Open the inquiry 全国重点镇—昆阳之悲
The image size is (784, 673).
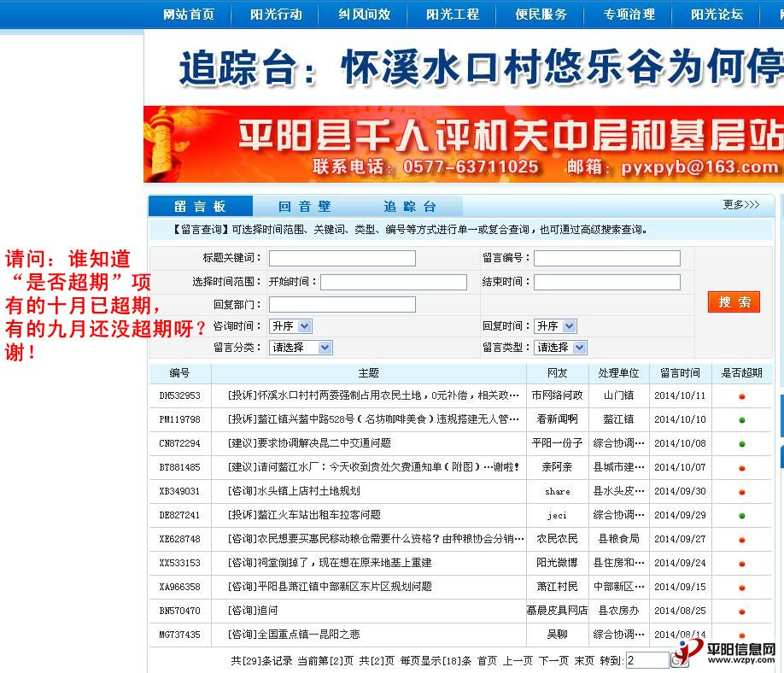pyautogui.click(x=294, y=634)
